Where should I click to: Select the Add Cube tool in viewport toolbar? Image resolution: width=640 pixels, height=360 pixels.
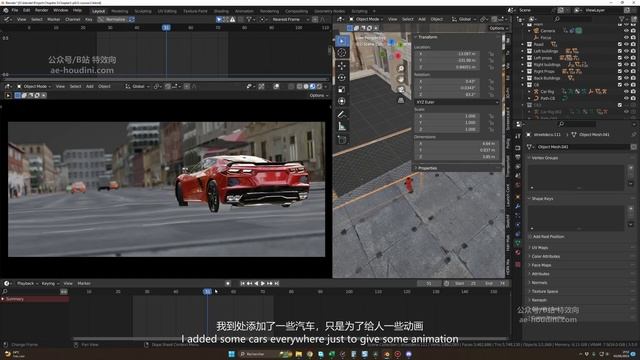pos(342,140)
